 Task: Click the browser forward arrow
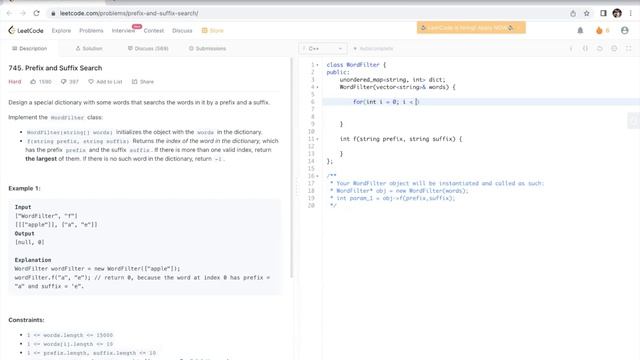coord(23,13)
